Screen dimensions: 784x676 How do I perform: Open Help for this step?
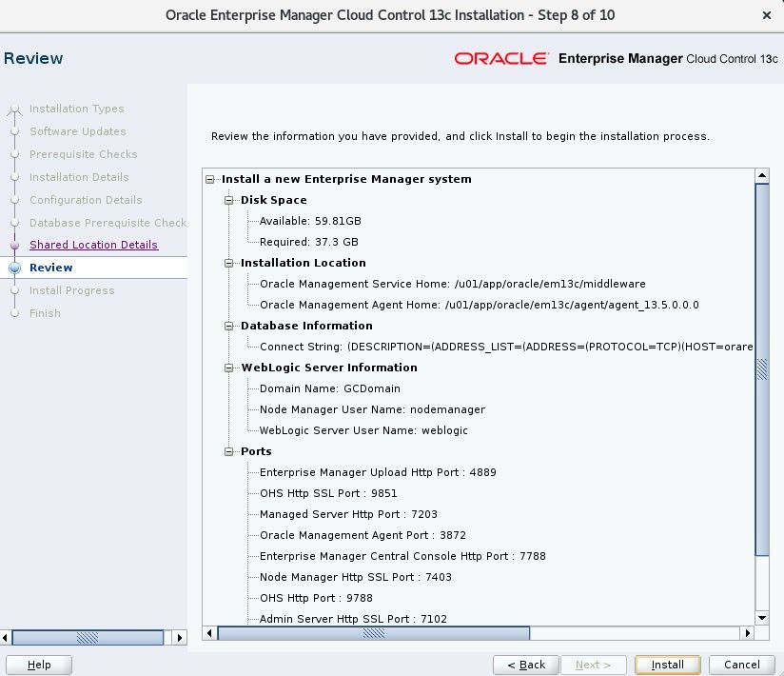[x=39, y=665]
